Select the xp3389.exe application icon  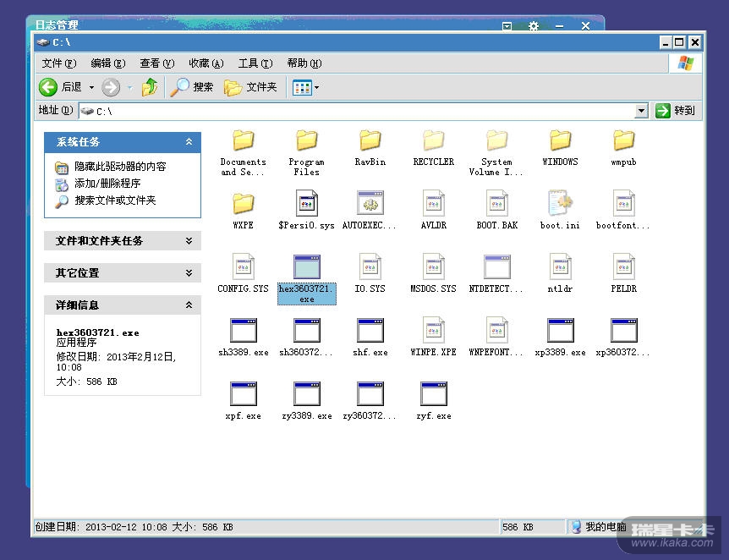(560, 332)
